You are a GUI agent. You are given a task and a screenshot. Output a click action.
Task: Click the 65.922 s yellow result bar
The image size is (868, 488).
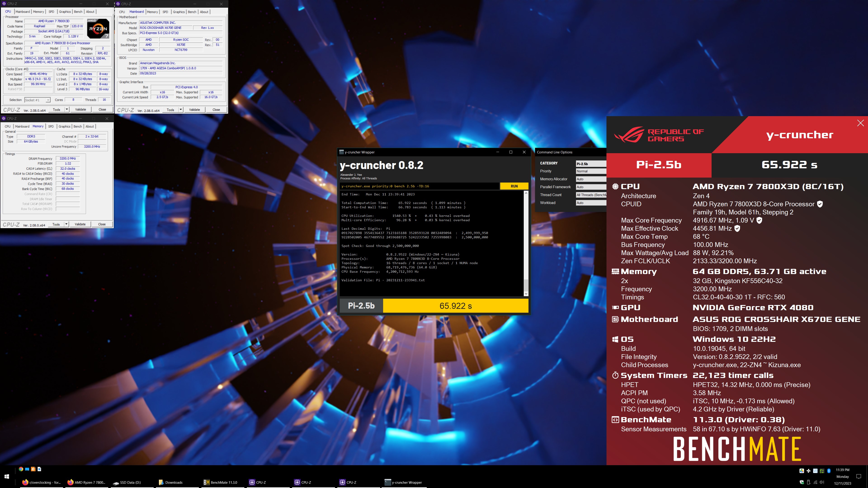point(455,306)
